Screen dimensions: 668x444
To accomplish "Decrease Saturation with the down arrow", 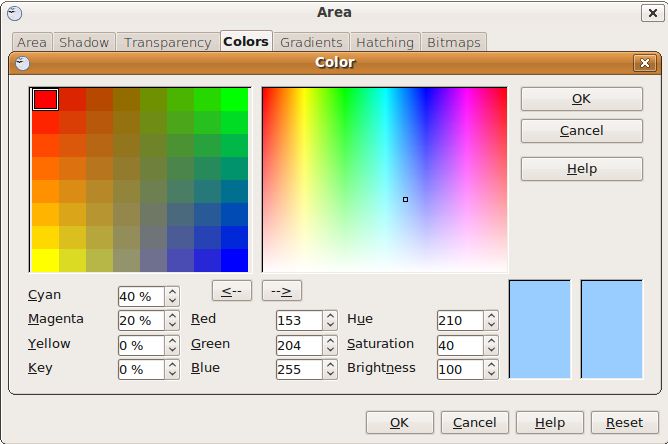I will [491, 350].
